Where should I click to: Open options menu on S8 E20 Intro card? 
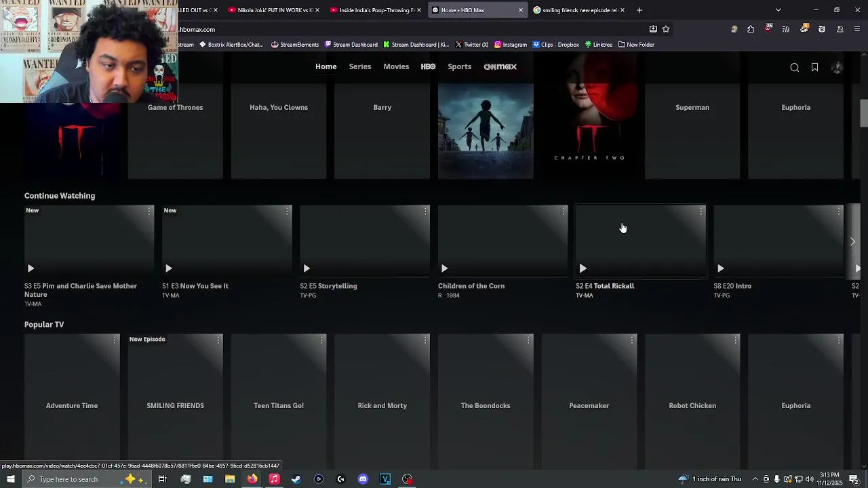(x=838, y=211)
